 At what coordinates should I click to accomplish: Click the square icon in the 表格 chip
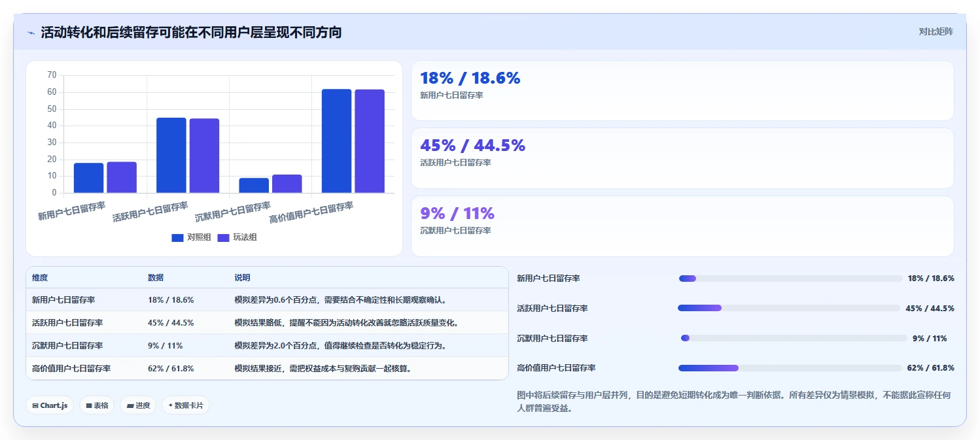point(89,405)
